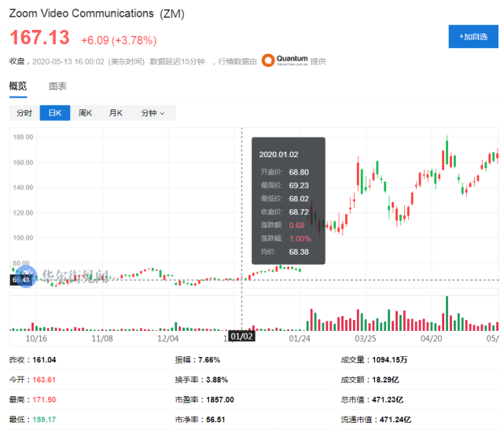The height and width of the screenshot is (430, 504).
Task: Switch to the 概览 overview tab
Action: (x=18, y=86)
